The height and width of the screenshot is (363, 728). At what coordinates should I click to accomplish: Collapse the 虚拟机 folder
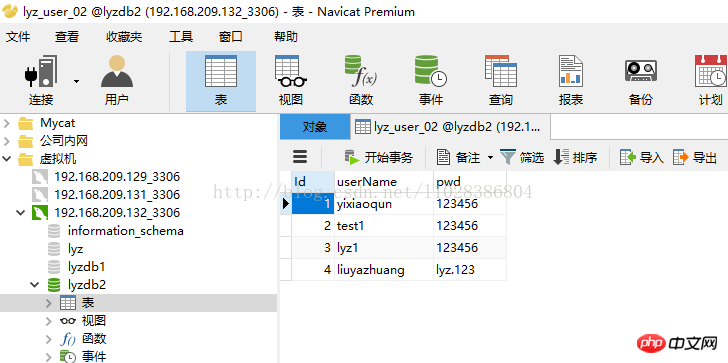pyautogui.click(x=7, y=159)
